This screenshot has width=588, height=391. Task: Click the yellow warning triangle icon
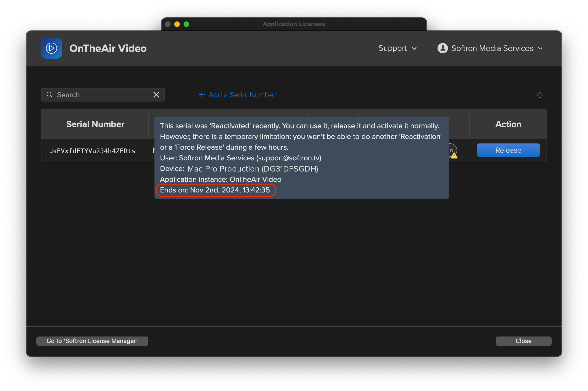[454, 156]
